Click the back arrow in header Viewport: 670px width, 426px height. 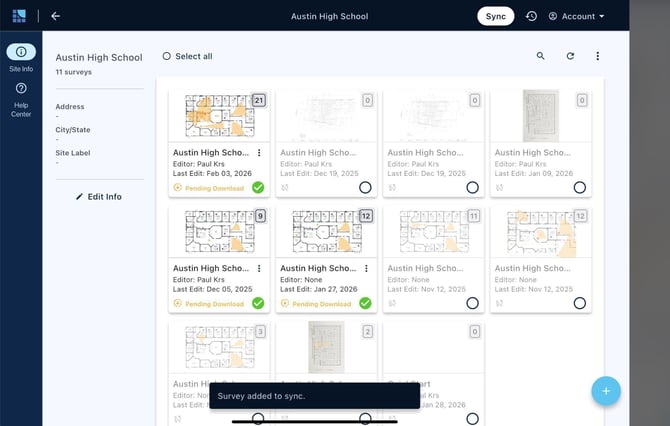[55, 16]
